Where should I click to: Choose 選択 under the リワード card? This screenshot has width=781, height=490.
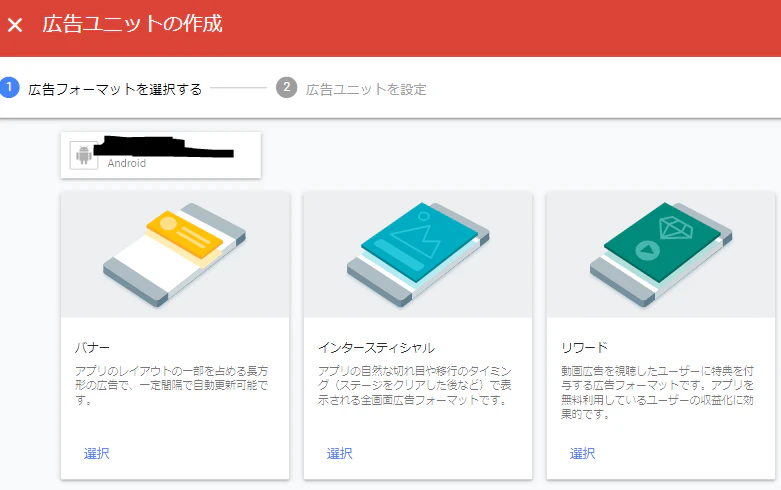(583, 453)
